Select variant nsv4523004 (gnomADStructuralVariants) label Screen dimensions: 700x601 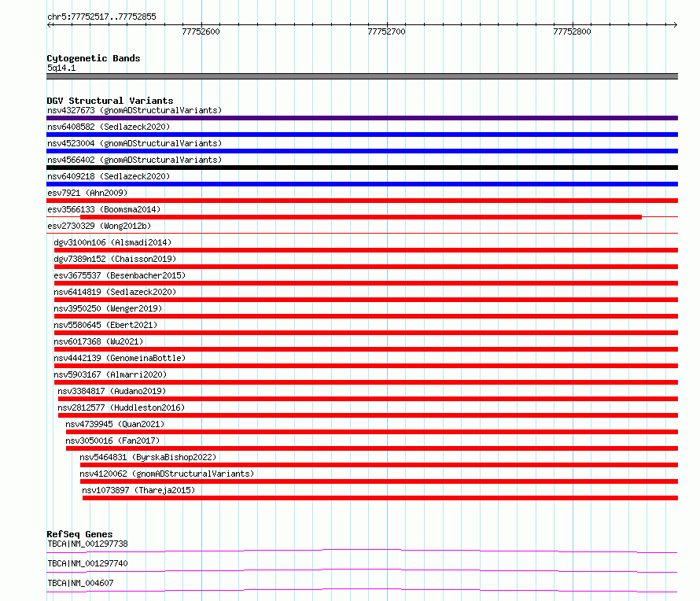pos(134,143)
